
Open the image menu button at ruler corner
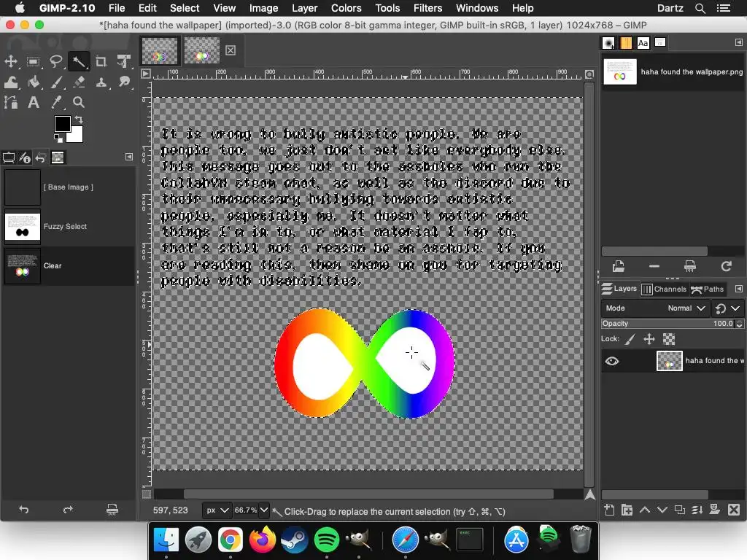tap(146, 74)
